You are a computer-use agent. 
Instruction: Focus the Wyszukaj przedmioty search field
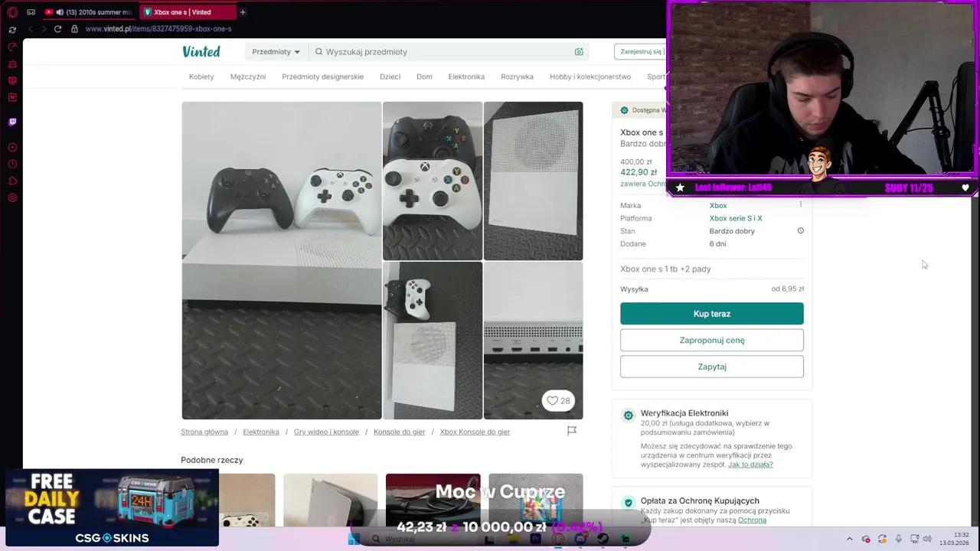point(448,52)
